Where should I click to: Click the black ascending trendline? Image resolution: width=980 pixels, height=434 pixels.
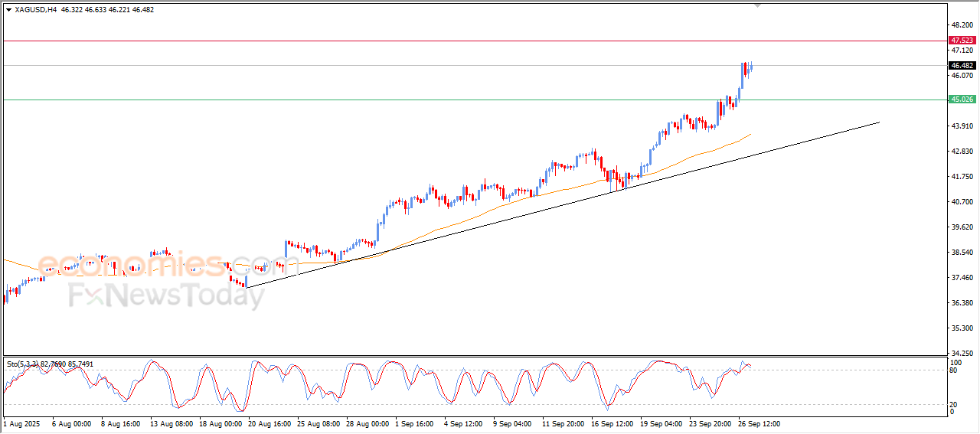(563, 204)
